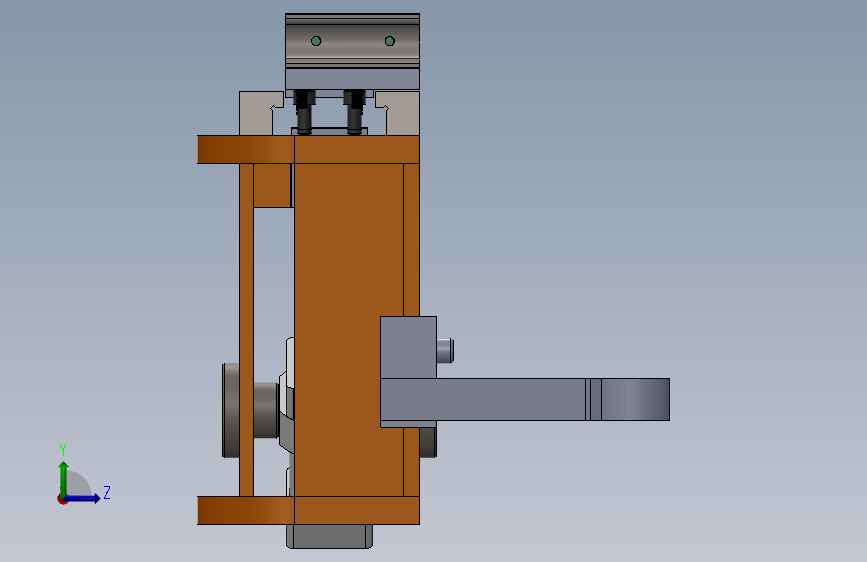Select the orange top plate left section
Viewport: 867px width, 562px height.
tap(246, 149)
